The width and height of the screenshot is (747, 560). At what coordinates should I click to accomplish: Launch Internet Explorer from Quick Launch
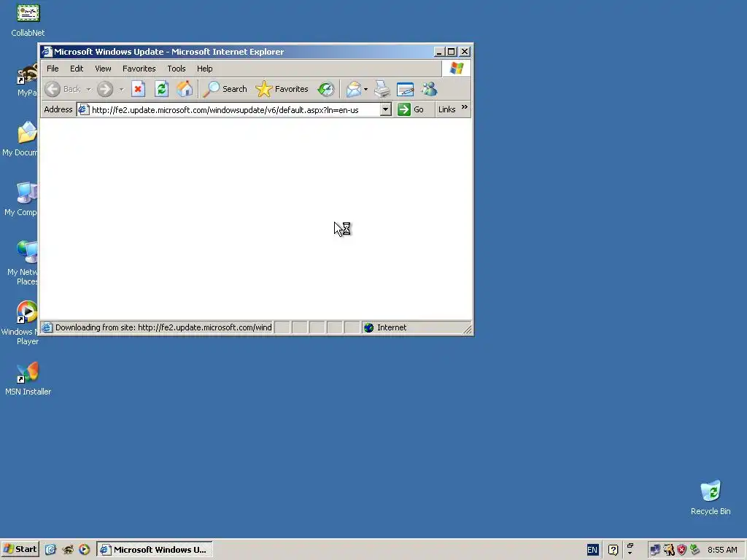[50, 550]
